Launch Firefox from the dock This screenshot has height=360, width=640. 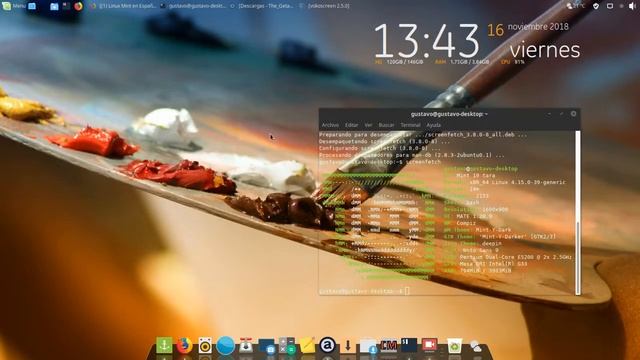tap(184, 345)
